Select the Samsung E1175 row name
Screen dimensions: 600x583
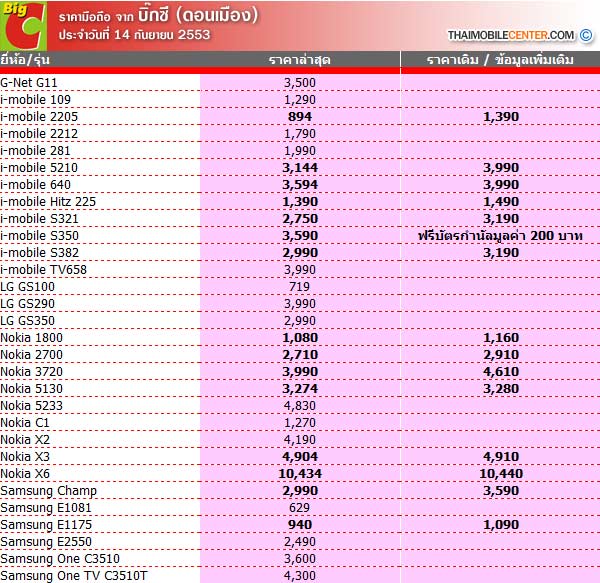46,525
